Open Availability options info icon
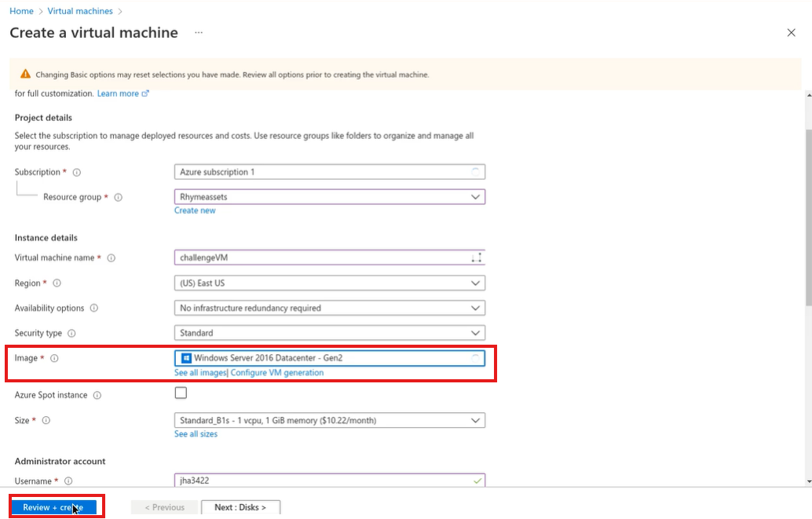This screenshot has width=812, height=519. [x=93, y=309]
